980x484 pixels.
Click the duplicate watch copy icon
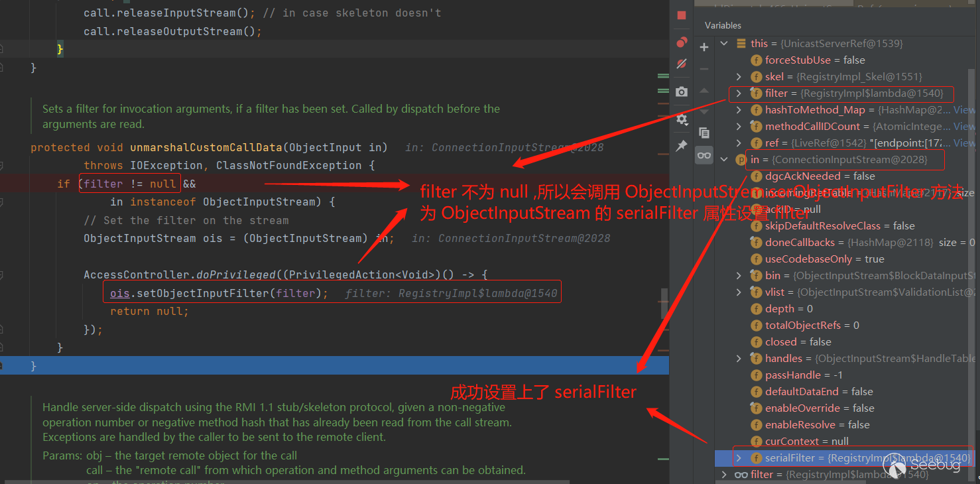coord(704,133)
